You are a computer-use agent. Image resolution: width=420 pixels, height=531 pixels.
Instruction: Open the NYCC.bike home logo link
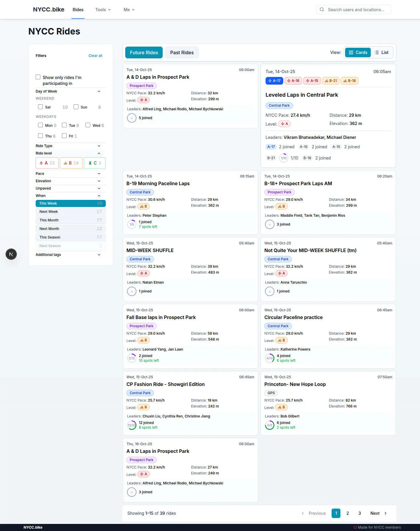(49, 9)
